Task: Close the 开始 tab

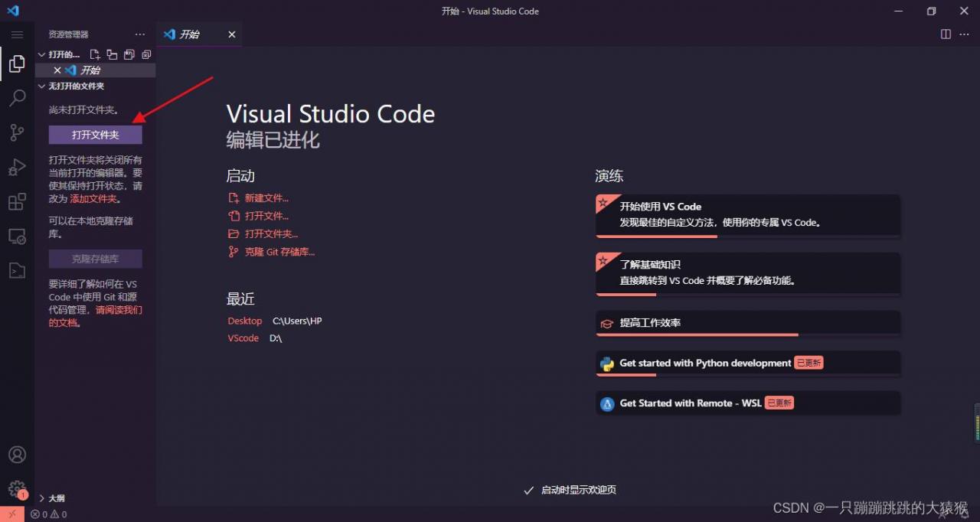Action: click(x=232, y=34)
